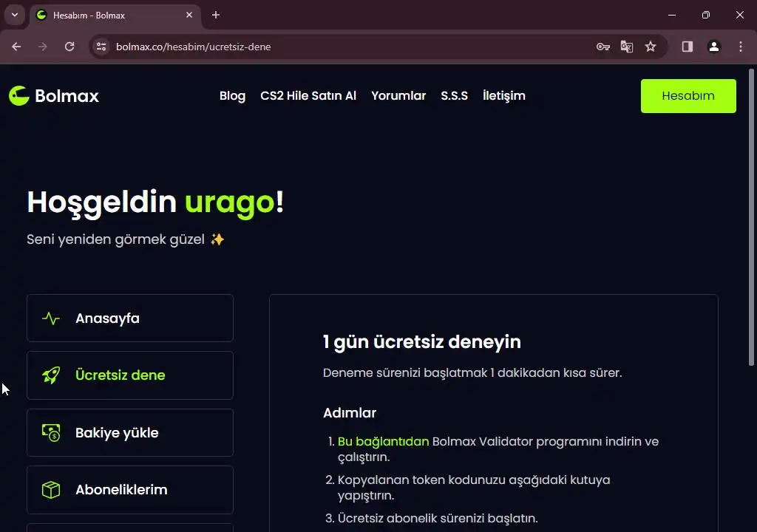Open saved passwords key icon

click(x=603, y=47)
